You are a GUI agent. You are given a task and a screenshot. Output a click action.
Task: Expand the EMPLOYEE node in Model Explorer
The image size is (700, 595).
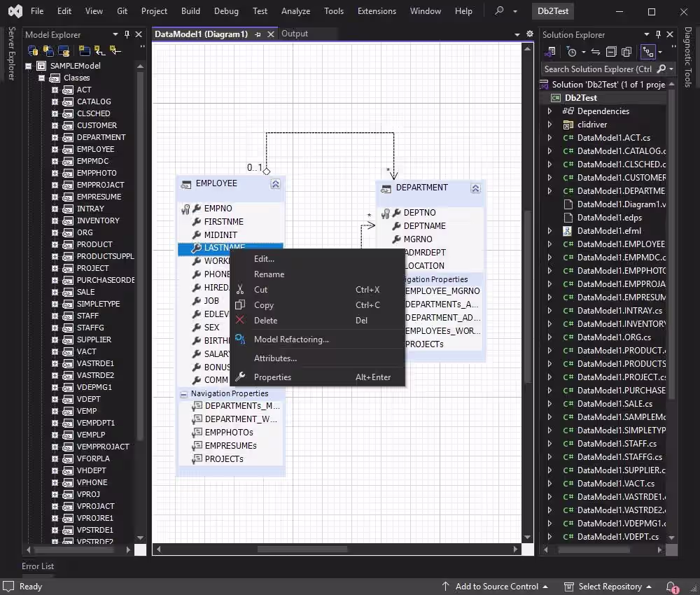pos(55,149)
